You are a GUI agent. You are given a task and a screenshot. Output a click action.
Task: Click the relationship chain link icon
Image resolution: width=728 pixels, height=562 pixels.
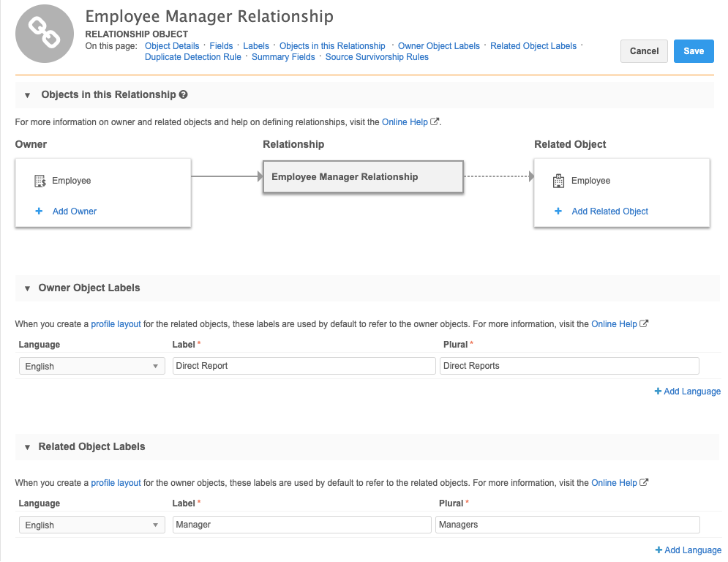(x=45, y=34)
